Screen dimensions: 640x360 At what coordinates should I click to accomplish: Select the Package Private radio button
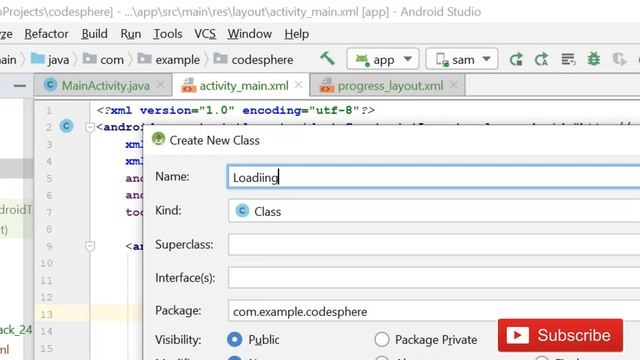(x=382, y=339)
